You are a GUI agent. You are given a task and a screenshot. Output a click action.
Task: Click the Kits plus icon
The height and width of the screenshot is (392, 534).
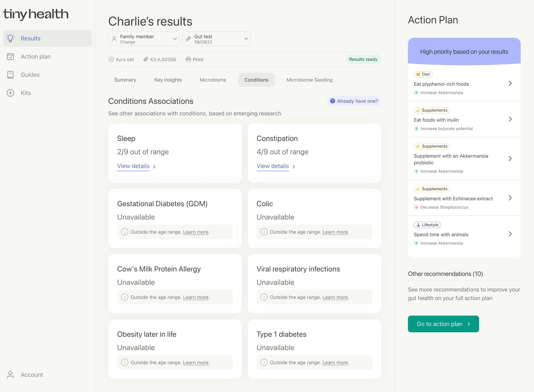(x=10, y=93)
